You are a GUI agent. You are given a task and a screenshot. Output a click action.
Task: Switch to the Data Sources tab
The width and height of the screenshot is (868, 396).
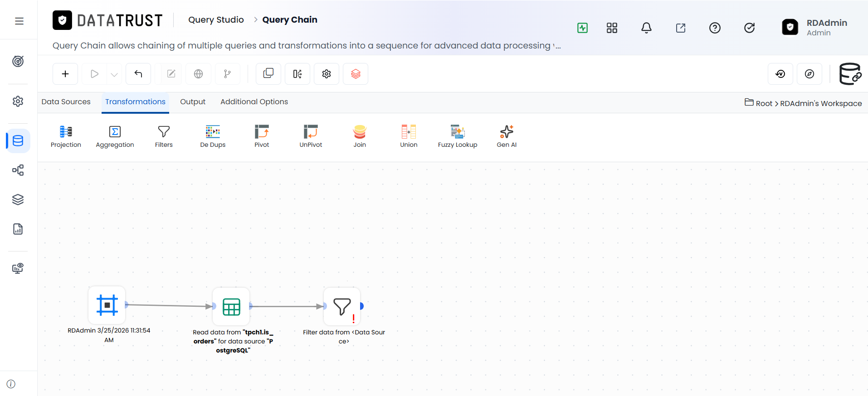pos(66,101)
